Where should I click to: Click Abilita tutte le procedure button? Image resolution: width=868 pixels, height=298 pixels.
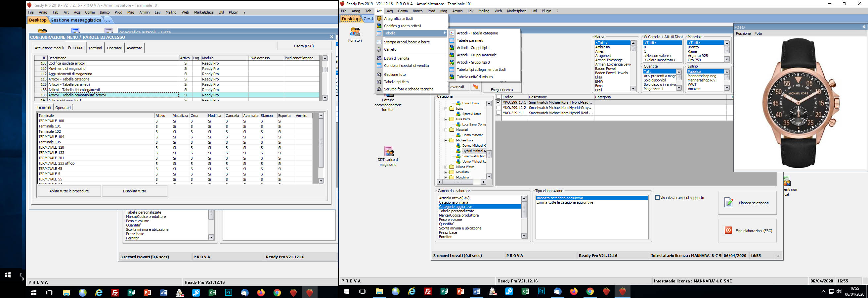pyautogui.click(x=69, y=191)
